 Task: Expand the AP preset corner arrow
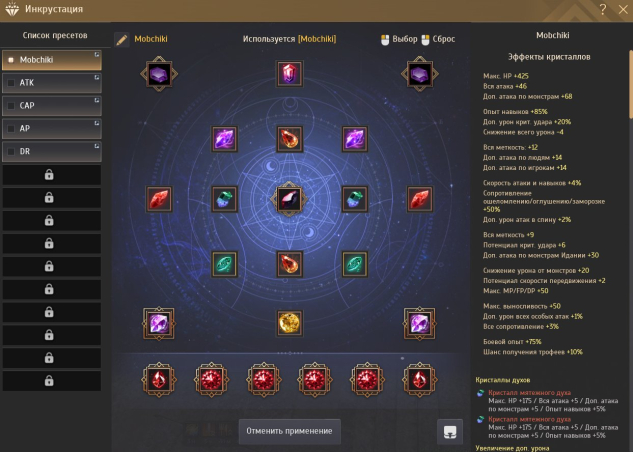coord(97,123)
